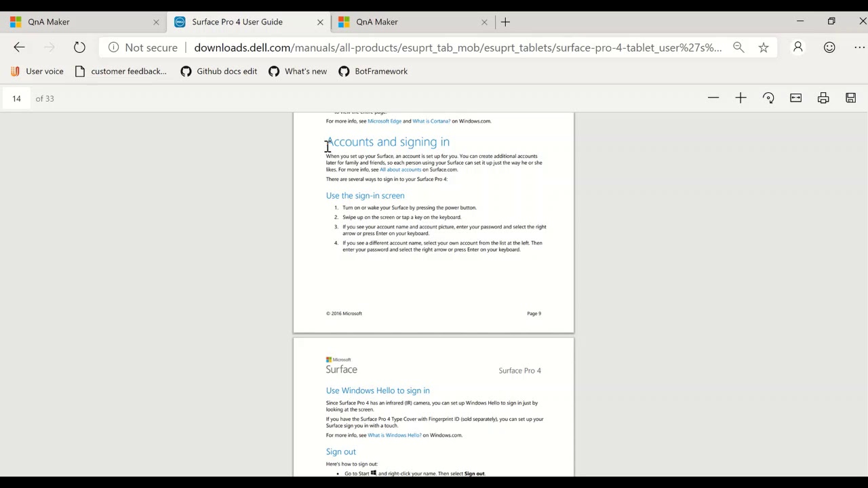Zoom in the PDF with plus
Viewport: 868px width, 488px height.
[x=741, y=98]
